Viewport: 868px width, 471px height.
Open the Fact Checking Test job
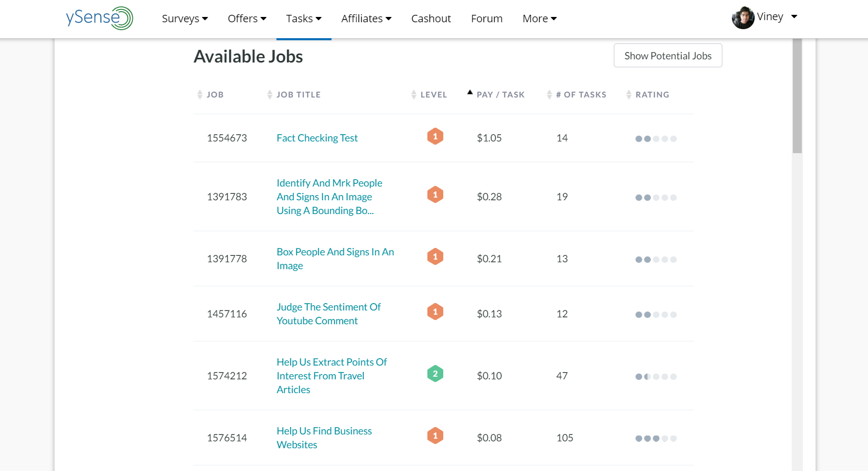point(317,138)
